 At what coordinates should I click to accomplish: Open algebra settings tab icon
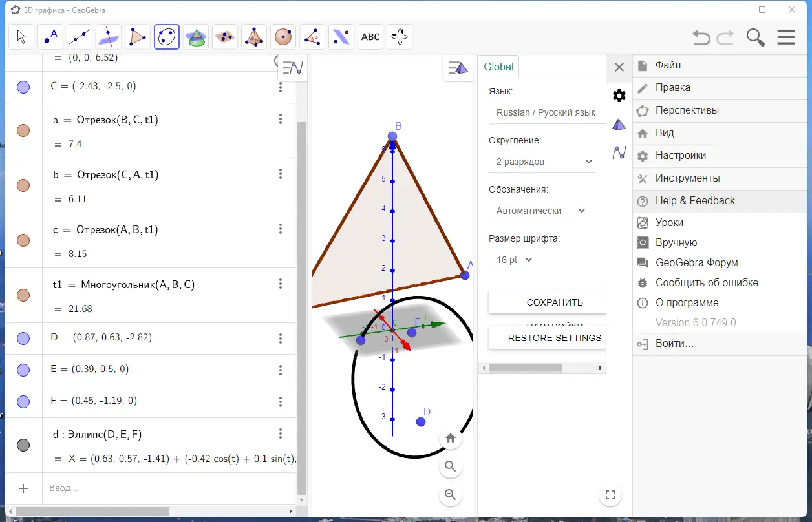(619, 152)
